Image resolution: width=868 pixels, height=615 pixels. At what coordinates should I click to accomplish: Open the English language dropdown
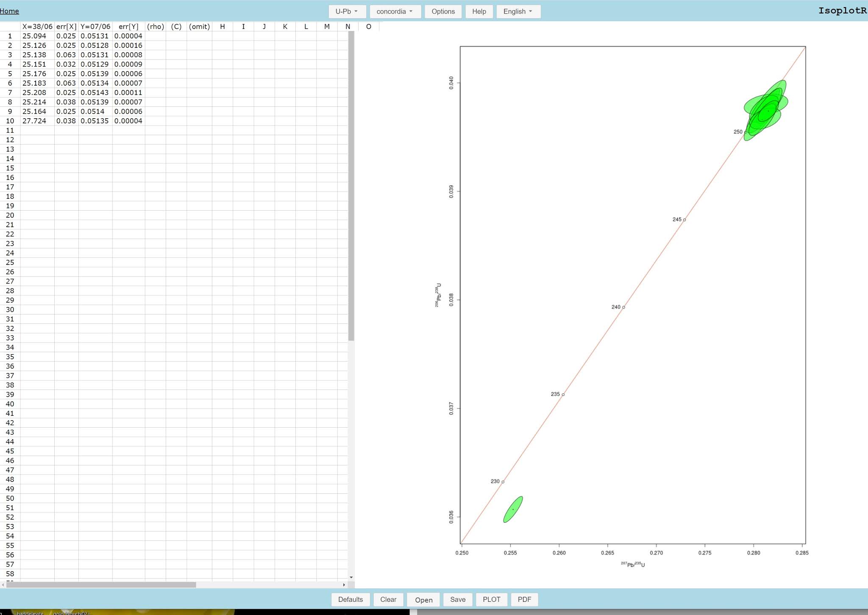[518, 11]
